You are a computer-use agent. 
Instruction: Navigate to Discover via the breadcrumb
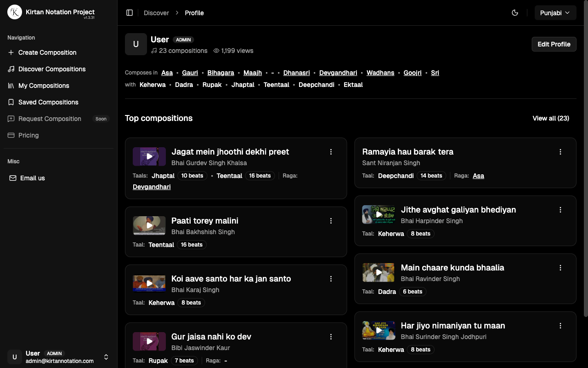pyautogui.click(x=156, y=13)
